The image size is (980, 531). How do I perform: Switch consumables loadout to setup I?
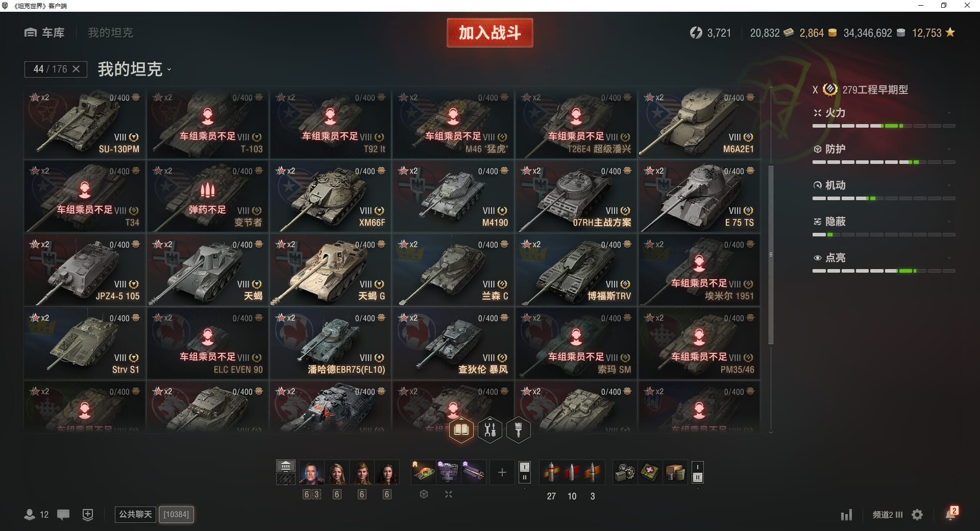698,467
